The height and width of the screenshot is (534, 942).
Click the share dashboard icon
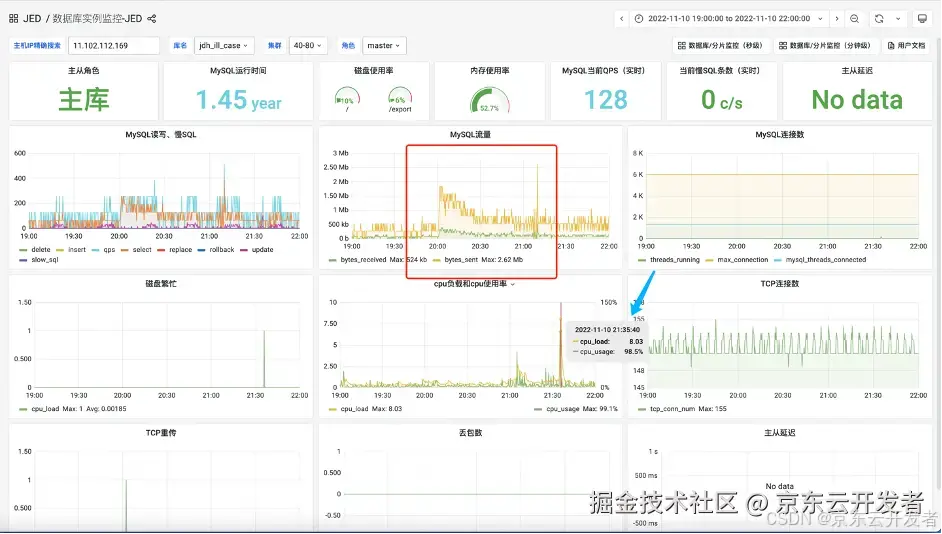click(152, 19)
